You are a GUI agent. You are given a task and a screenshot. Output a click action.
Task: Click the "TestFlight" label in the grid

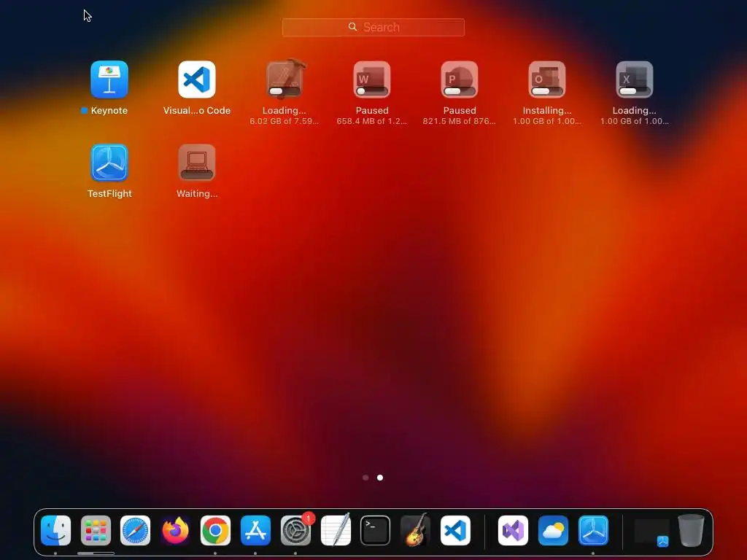coord(109,194)
